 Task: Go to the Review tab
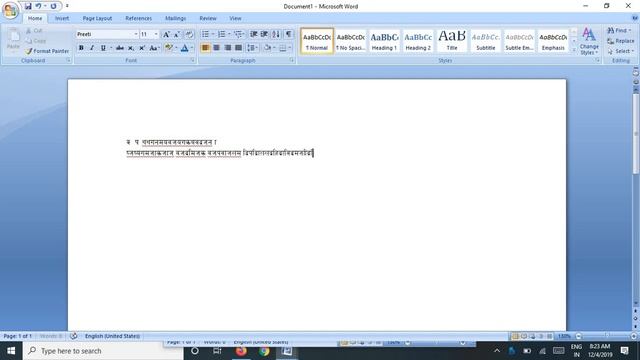pos(208,18)
